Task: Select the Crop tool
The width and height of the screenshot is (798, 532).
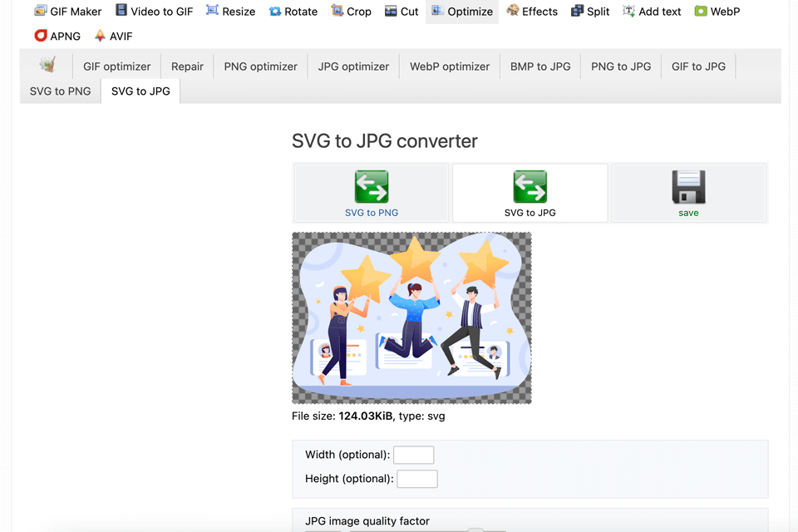Action: point(351,11)
